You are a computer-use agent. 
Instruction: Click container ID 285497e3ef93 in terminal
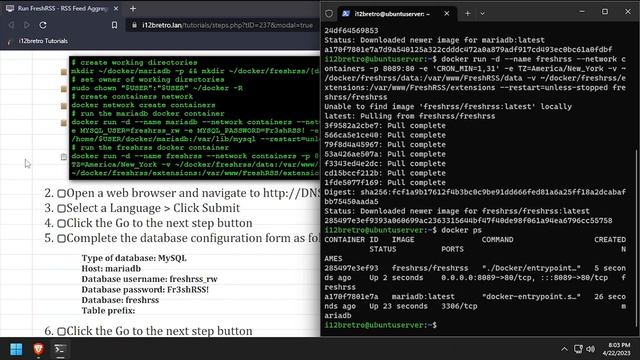(351, 268)
